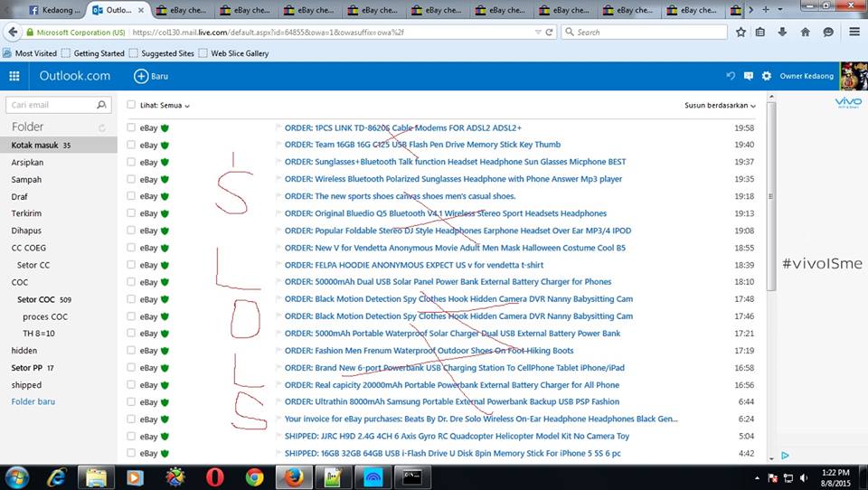The width and height of the screenshot is (868, 490).
Task: Open Kotak masuk inbox folder
Action: tap(59, 145)
